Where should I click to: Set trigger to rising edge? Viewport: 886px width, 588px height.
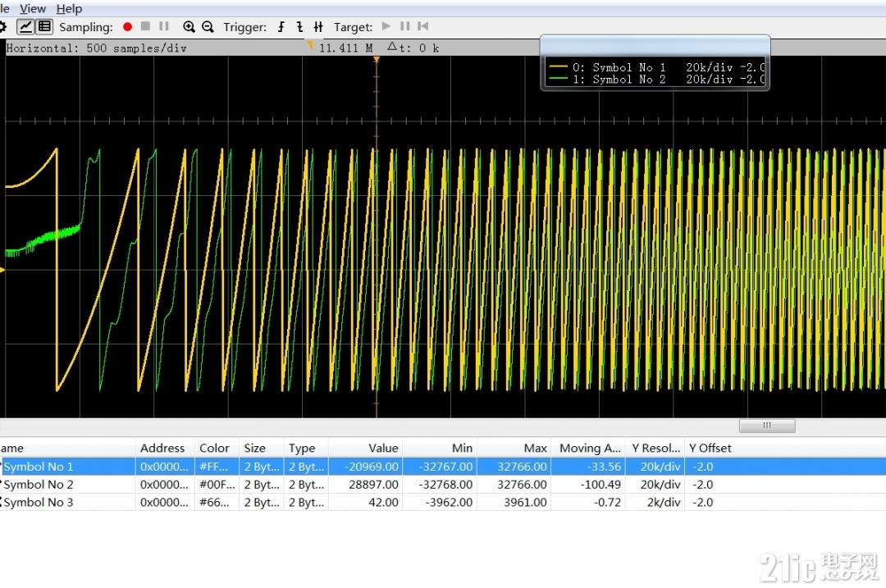point(281,26)
